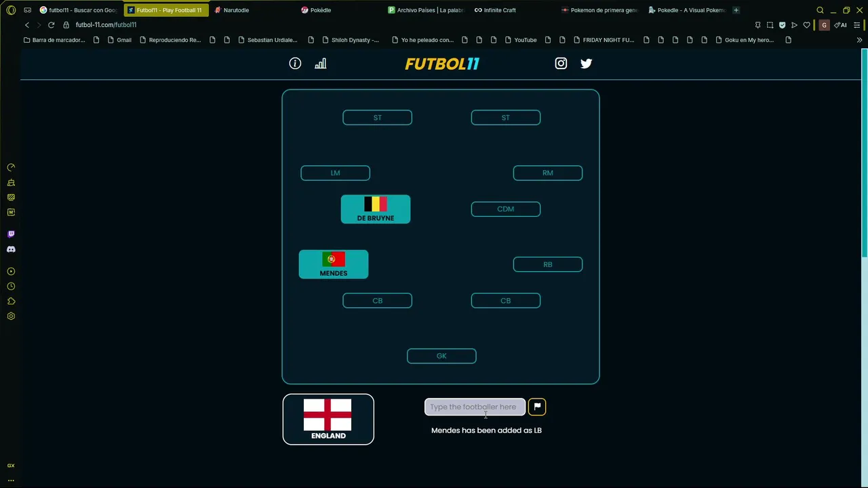Viewport: 868px width, 488px height.
Task: Open the Opera GX main menu logo
Action: [11, 10]
